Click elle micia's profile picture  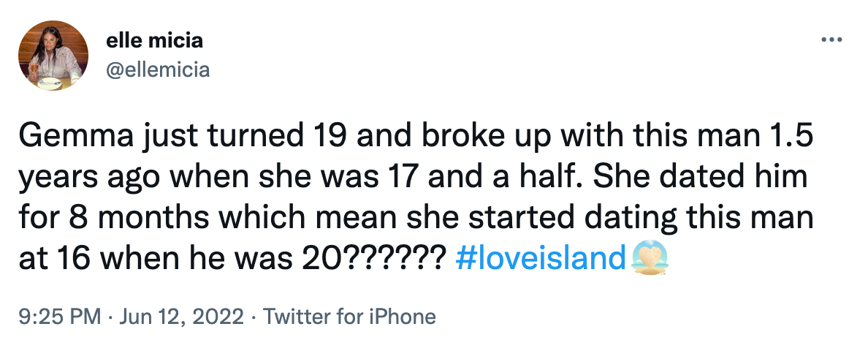pos(53,56)
